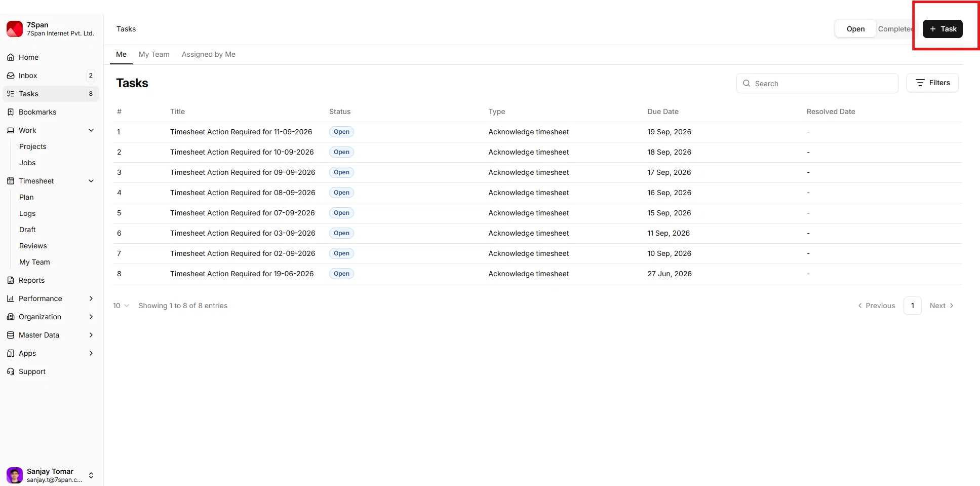Screen dimensions: 980x486
Task: Select the Tasks sidebar item
Action: [51, 94]
